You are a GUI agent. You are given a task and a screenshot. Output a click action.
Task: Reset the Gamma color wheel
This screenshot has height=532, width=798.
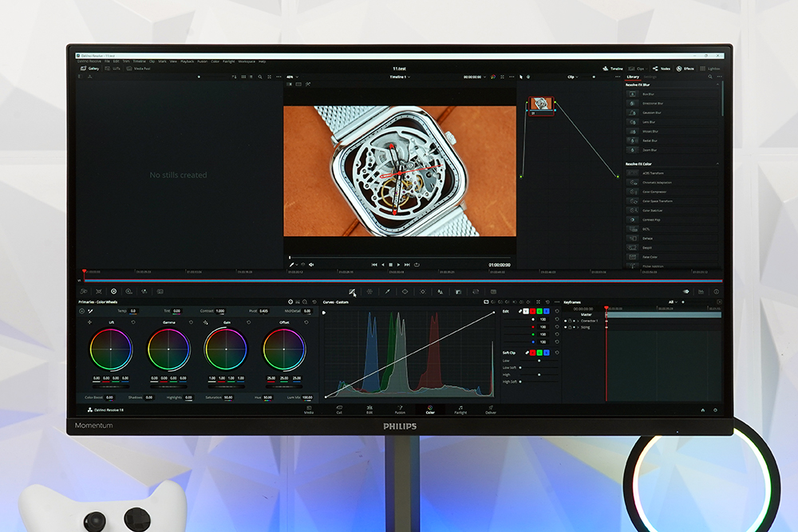(x=192, y=322)
